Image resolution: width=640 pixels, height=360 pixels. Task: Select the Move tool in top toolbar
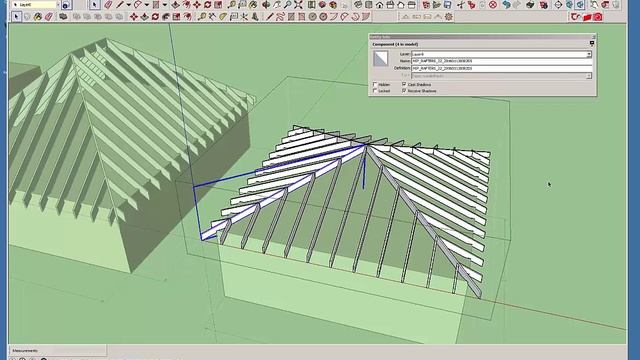[197, 5]
